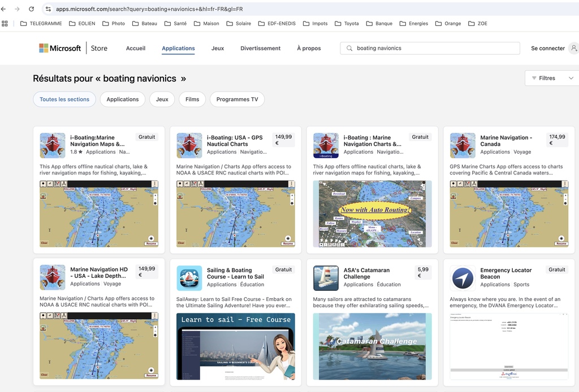Image resolution: width=579 pixels, height=392 pixels.
Task: Click the Microsoft logo
Action: coord(60,49)
